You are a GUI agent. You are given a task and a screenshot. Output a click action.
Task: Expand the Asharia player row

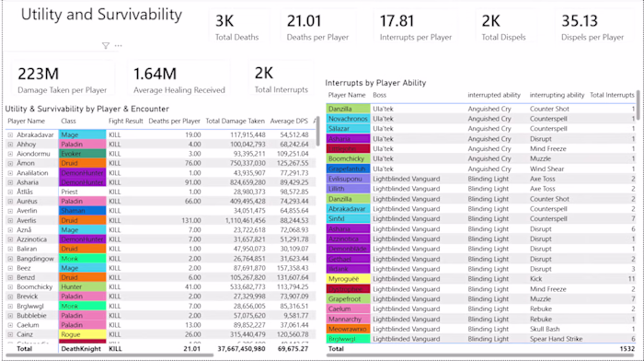[x=10, y=182]
